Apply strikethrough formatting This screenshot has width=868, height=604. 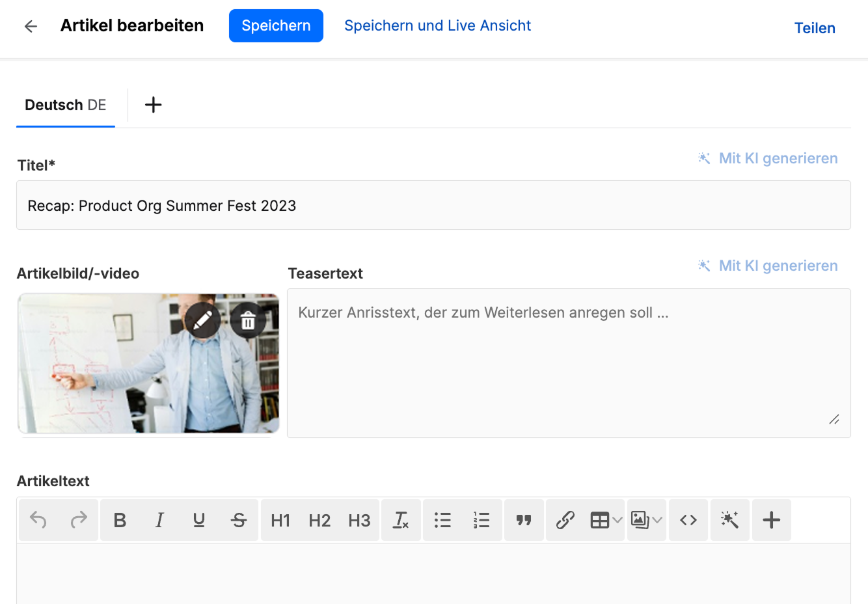click(239, 520)
